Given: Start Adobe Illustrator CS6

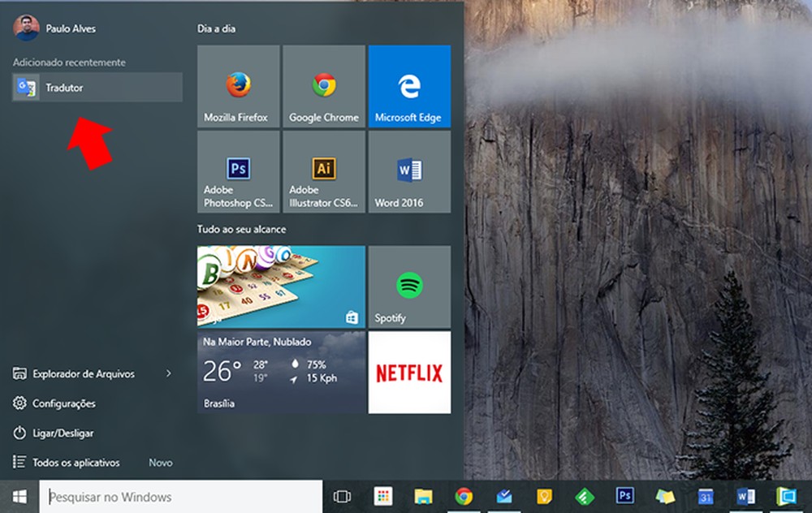Looking at the screenshot, I should (x=323, y=171).
